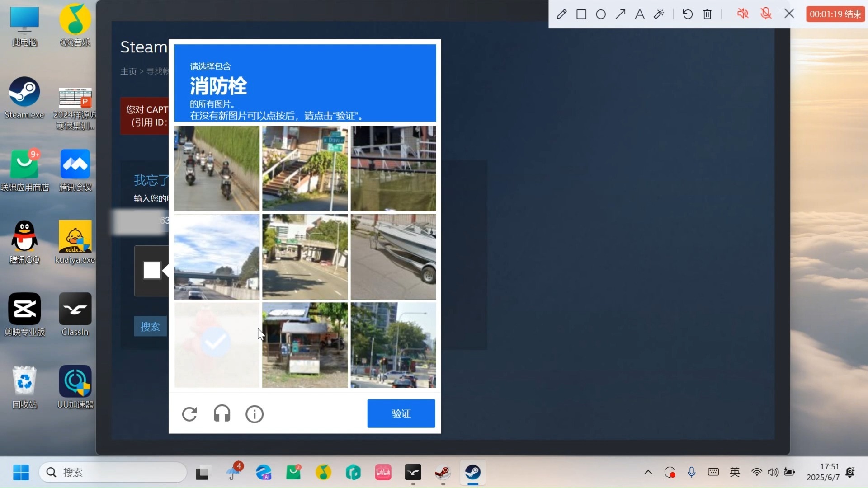
Task: Open the Task View taskbar icon
Action: pos(203,473)
